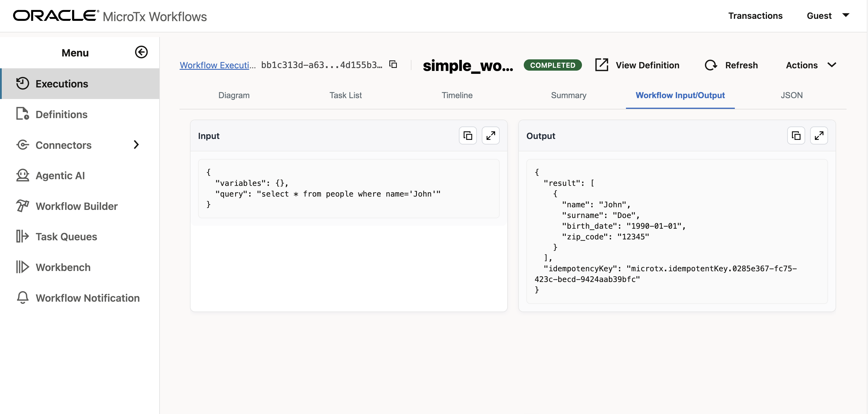The width and height of the screenshot is (868, 414).
Task: Click the truncated execution ID text
Action: (322, 65)
